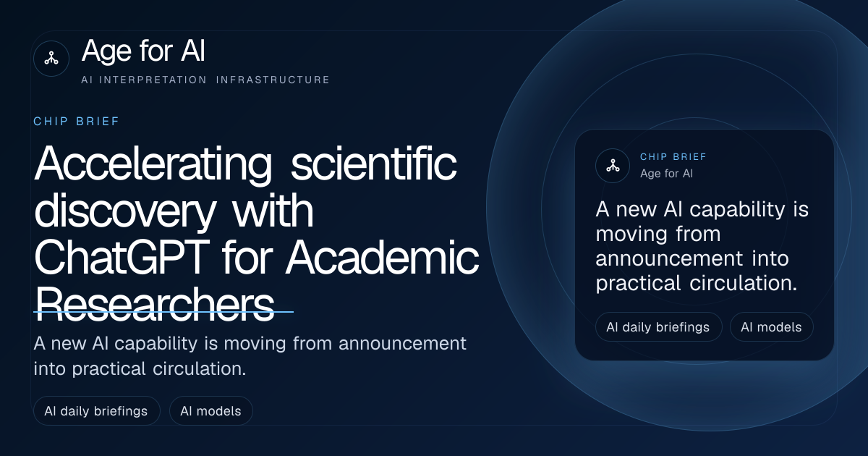Click the card summary about a new AI capability
868x456 pixels.
point(702,247)
